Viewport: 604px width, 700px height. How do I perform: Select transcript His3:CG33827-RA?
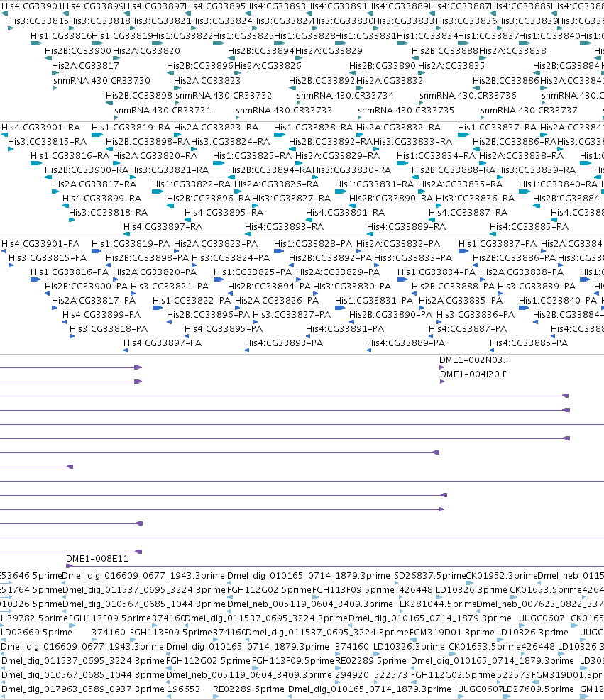point(291,199)
